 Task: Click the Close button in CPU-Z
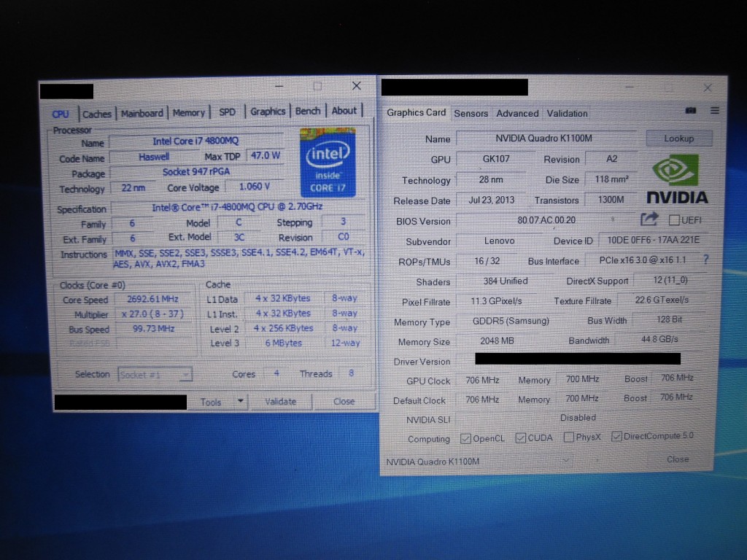click(x=344, y=401)
